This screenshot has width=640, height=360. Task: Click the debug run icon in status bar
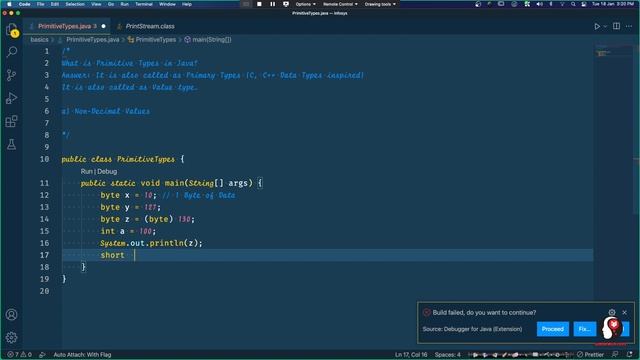click(x=42, y=354)
